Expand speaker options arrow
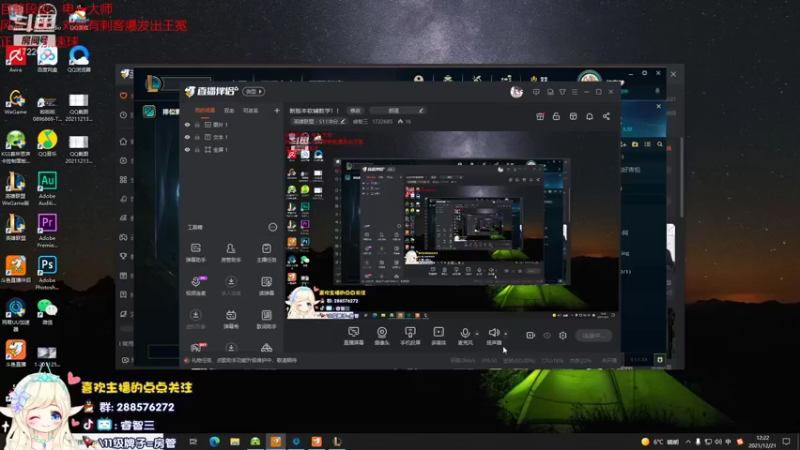 pos(505,334)
